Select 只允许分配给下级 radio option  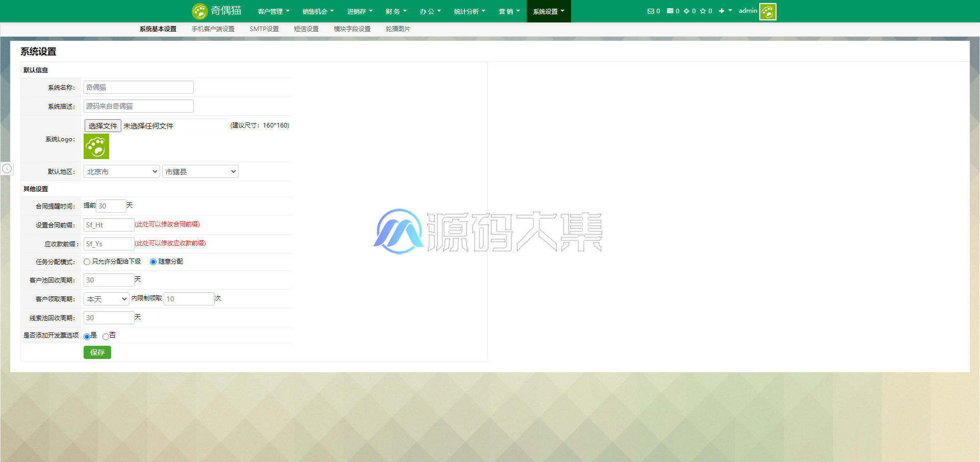(87, 262)
